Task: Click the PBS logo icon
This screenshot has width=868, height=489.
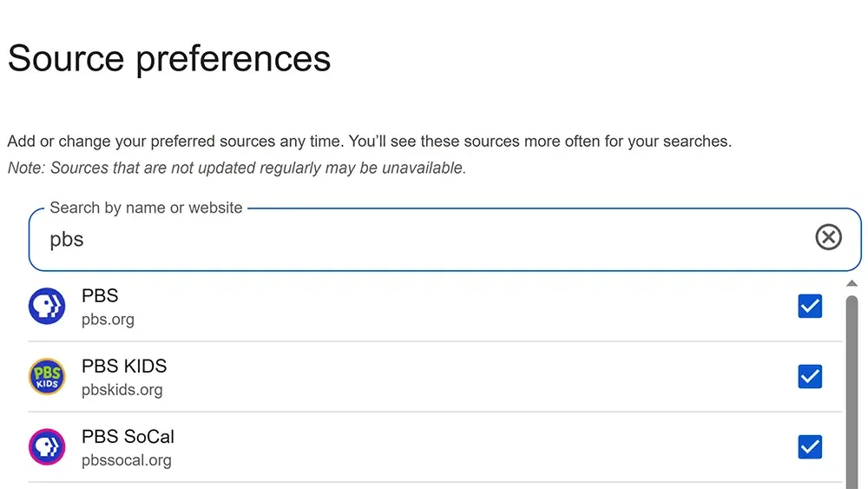Action: [47, 307]
